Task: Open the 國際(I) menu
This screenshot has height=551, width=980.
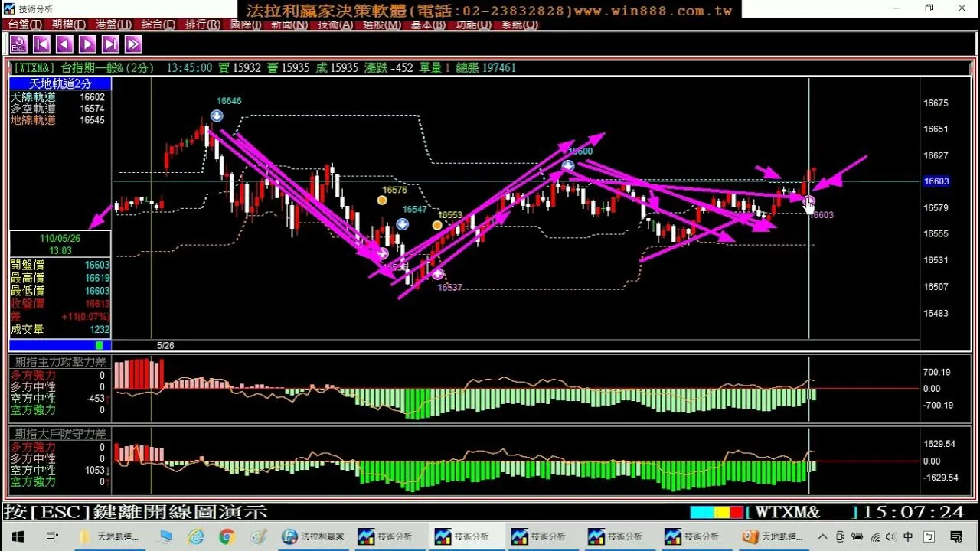Action: point(247,24)
